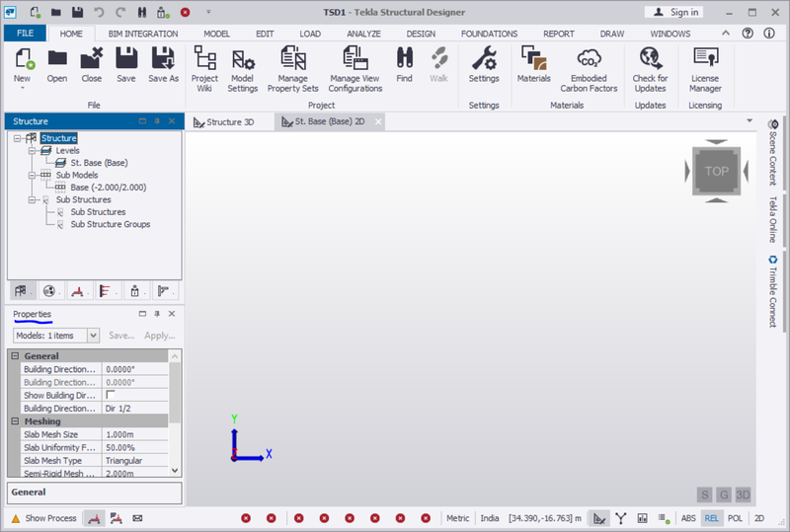Toggle ABS coordinate mode in the status bar

click(x=688, y=518)
